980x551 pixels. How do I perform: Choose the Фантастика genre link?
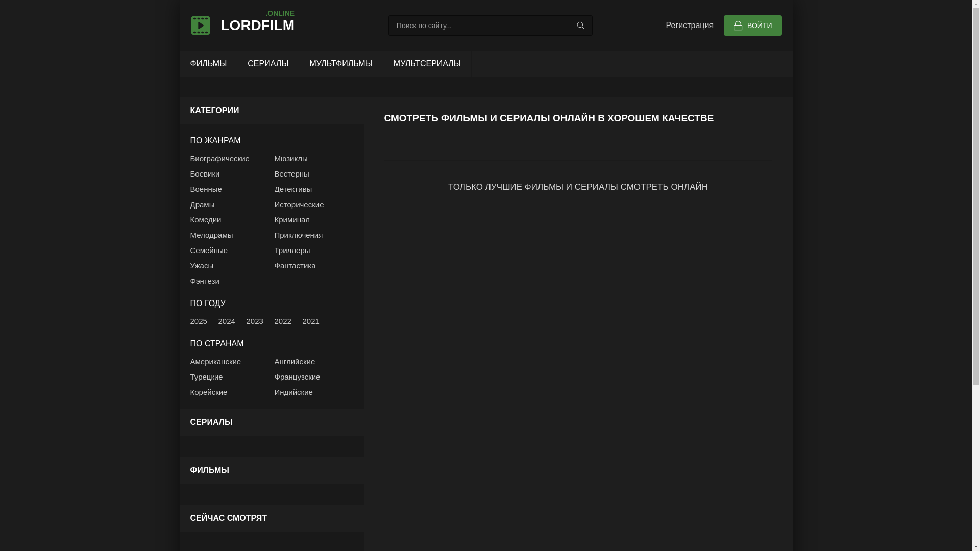pyautogui.click(x=295, y=266)
